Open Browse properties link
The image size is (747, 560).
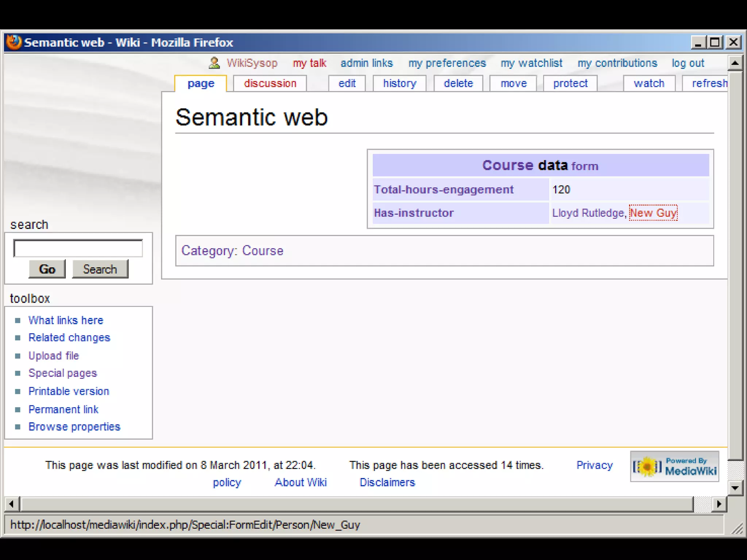(x=74, y=427)
